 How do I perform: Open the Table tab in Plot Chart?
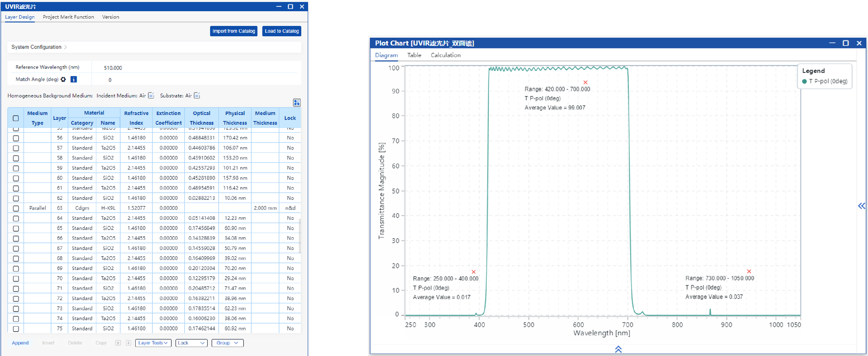pyautogui.click(x=414, y=55)
